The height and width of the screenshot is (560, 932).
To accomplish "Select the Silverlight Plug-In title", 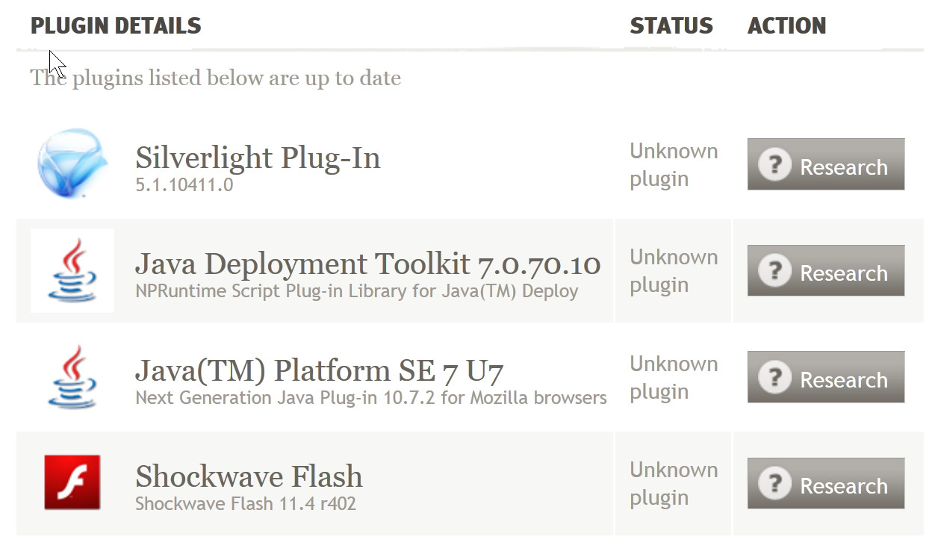I will [258, 158].
